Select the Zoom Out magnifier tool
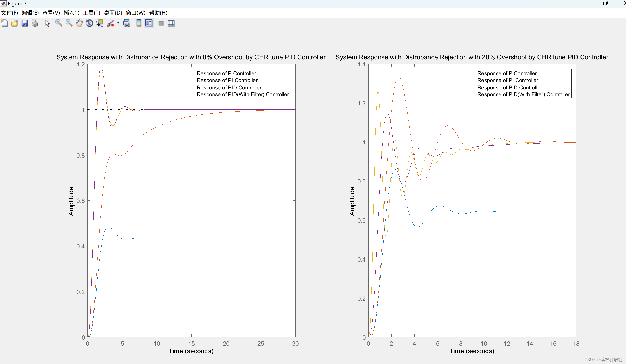Viewport: 626px width, 364px height. coord(69,23)
